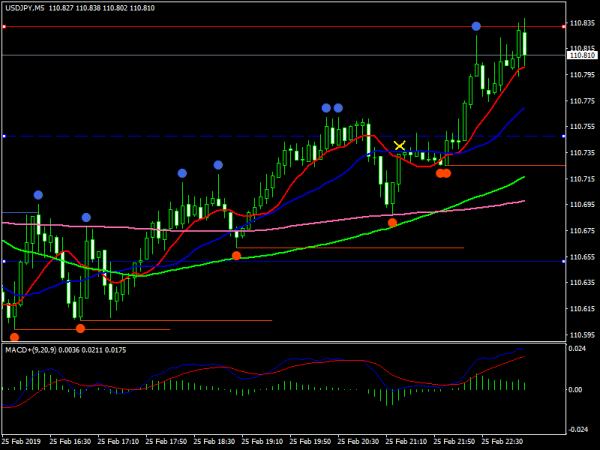Click the 25 Feb 16:30 time label

(70, 442)
